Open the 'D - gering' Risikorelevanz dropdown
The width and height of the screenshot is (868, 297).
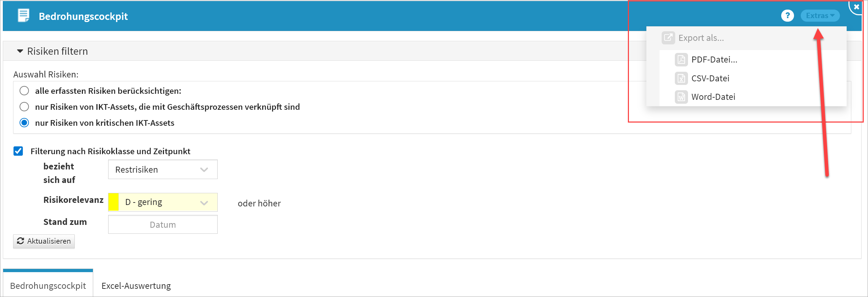(x=168, y=202)
